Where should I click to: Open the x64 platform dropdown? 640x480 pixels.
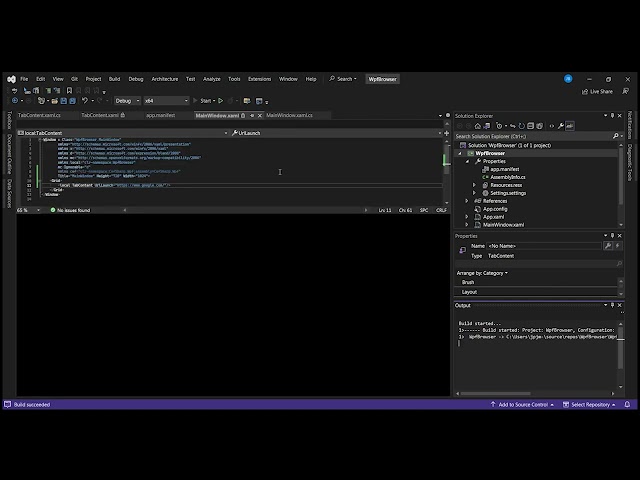pyautogui.click(x=166, y=101)
